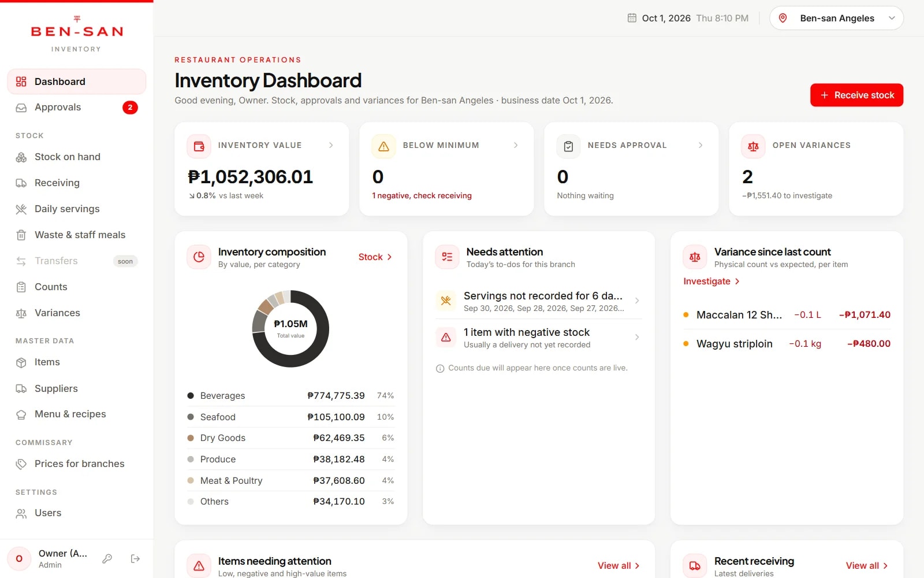The image size is (924, 578).
Task: Click the Counts clipboard icon
Action: click(21, 287)
